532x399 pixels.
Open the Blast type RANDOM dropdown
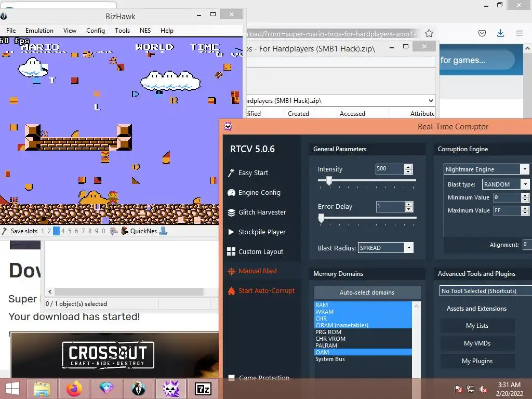coord(525,184)
